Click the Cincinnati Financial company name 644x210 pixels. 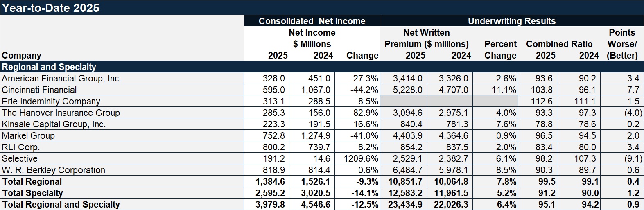tap(39, 90)
